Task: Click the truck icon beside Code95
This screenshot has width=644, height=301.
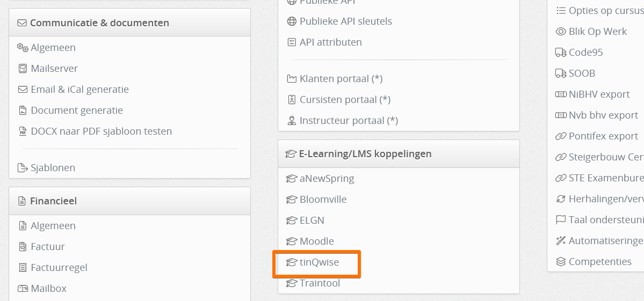Action: pyautogui.click(x=561, y=53)
